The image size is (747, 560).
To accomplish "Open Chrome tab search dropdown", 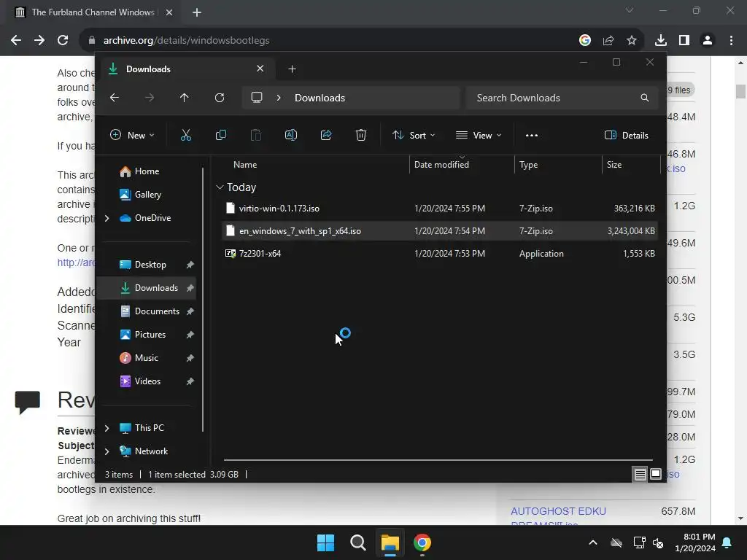I will (x=630, y=10).
